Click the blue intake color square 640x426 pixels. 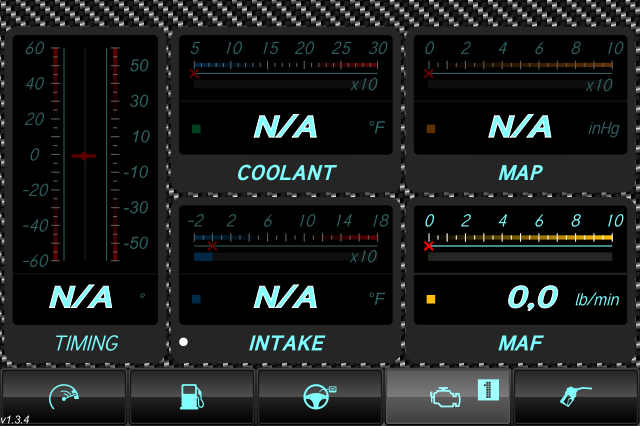tap(196, 299)
